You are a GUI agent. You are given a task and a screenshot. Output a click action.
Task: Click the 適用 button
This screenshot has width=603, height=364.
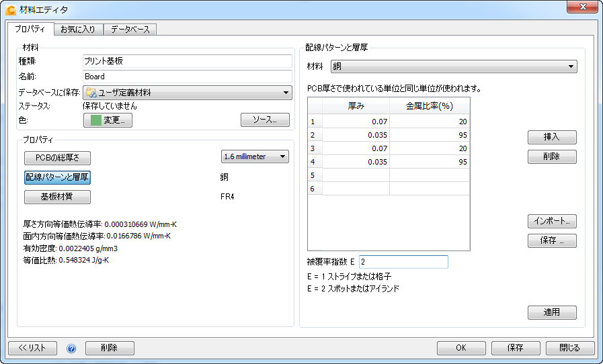click(x=552, y=312)
